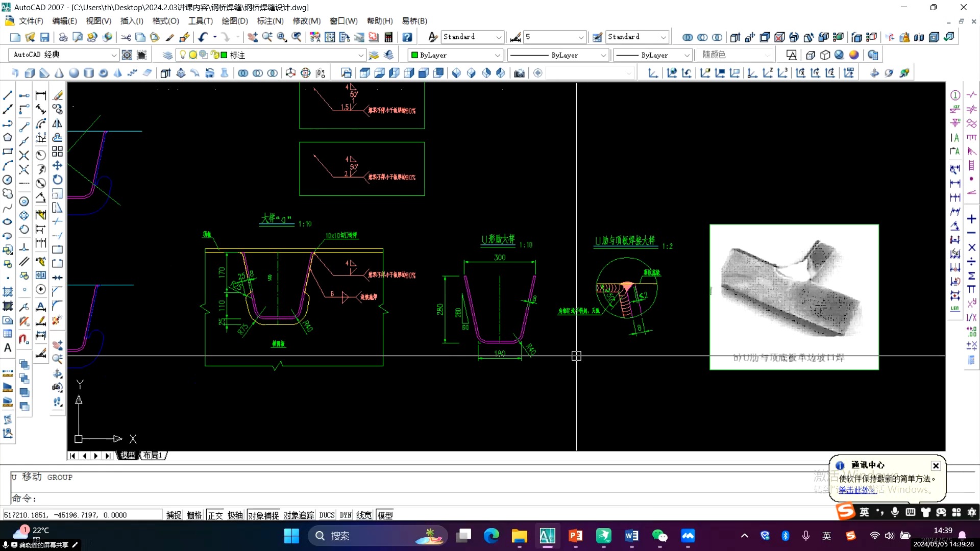Toggle the layer on/off lightbulb icon
The width and height of the screenshot is (980, 551).
pyautogui.click(x=182, y=55)
